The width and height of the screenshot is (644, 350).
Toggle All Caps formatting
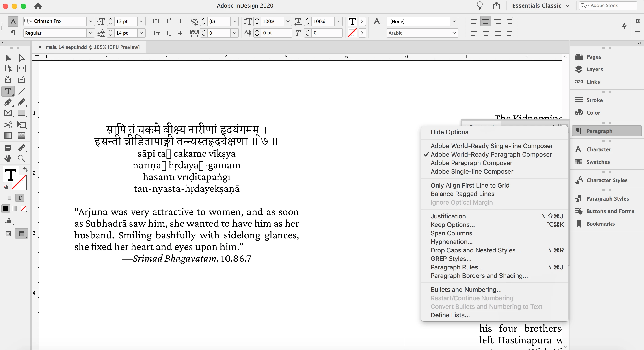point(156,21)
